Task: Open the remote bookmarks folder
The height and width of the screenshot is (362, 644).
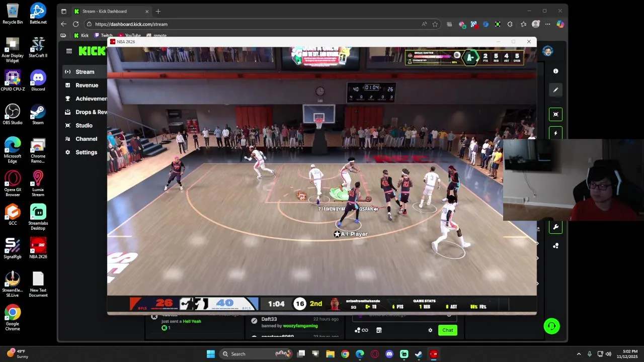Action: (x=156, y=36)
